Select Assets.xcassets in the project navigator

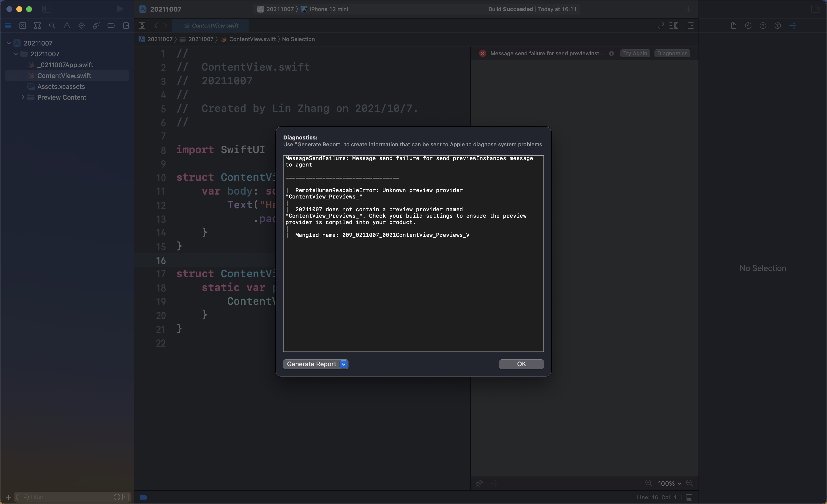click(x=61, y=87)
